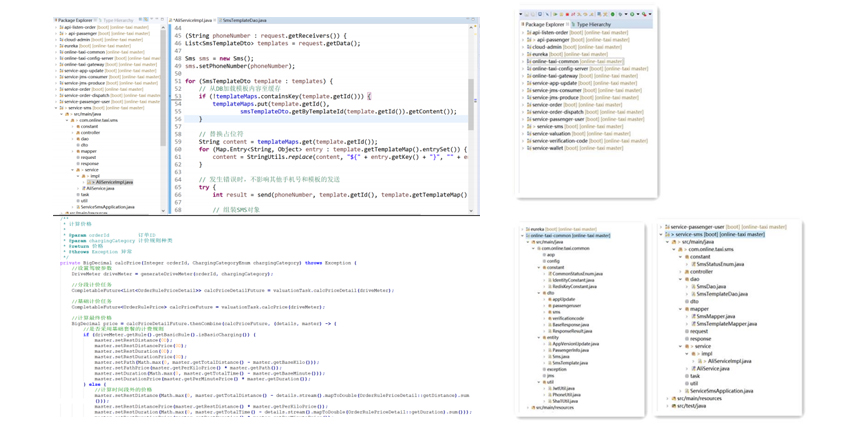Open the Package Explorer tab under the toolbar
This screenshot has height=443, width=868.
click(x=544, y=24)
